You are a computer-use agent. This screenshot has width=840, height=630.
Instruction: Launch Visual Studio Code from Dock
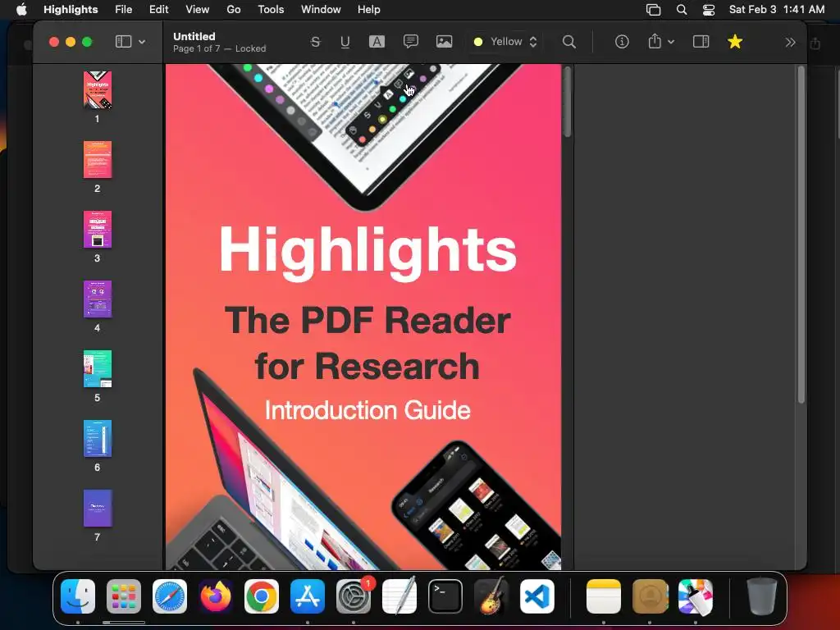[537, 596]
